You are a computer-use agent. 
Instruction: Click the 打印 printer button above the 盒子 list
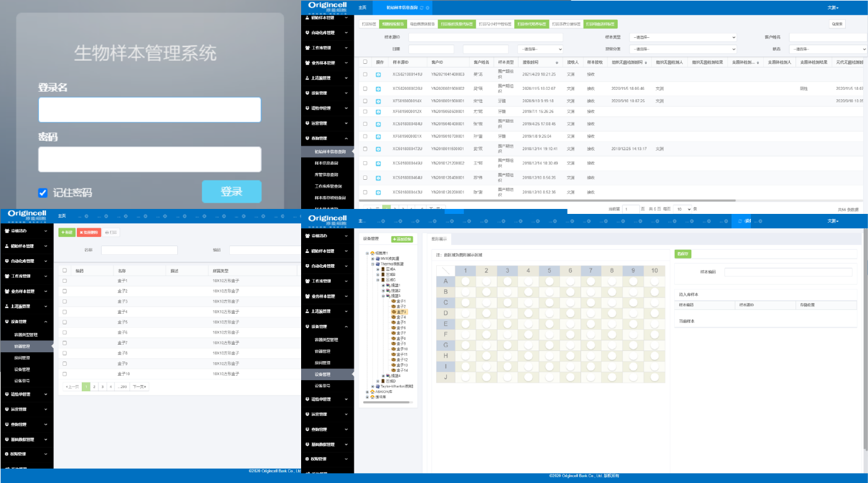pos(111,233)
